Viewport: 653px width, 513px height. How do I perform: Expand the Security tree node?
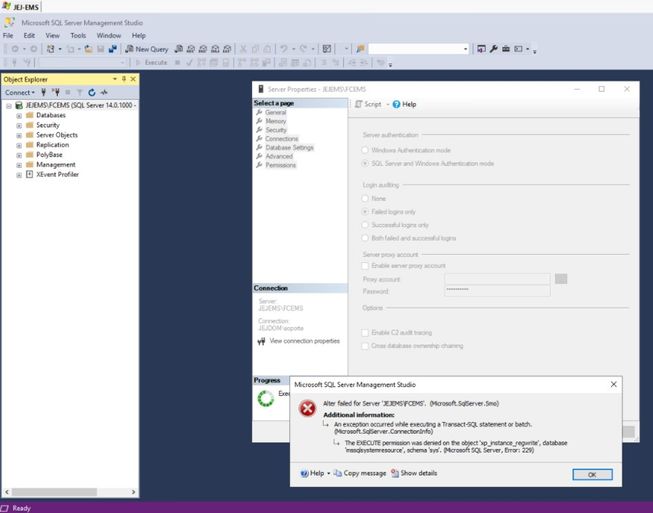(x=19, y=125)
